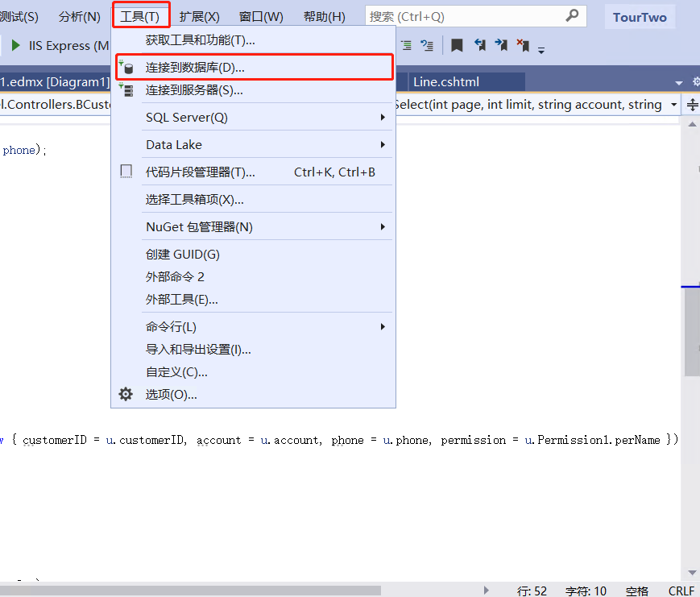Image resolution: width=700 pixels, height=597 pixels.
Task: Expand the SQL Server(Q) submenu
Action: [x=253, y=118]
